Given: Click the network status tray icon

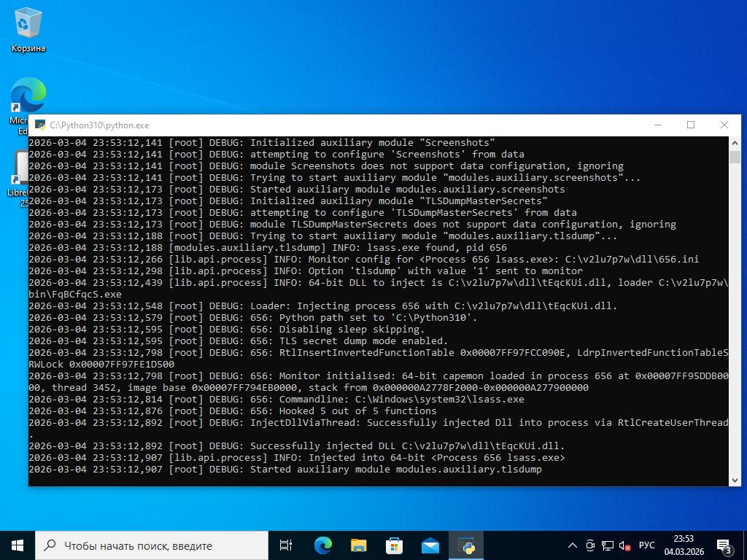Looking at the screenshot, I should [x=608, y=545].
